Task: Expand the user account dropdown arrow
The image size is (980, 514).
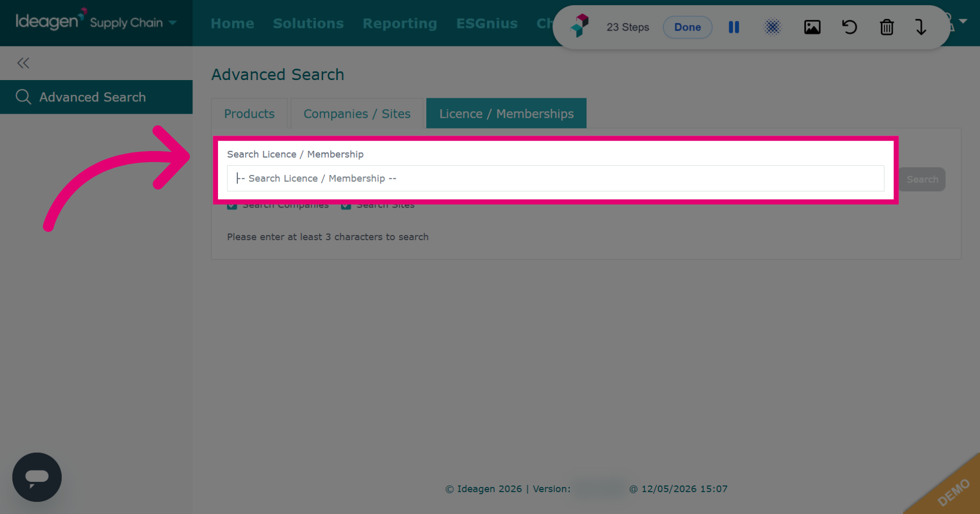Action: point(963,21)
